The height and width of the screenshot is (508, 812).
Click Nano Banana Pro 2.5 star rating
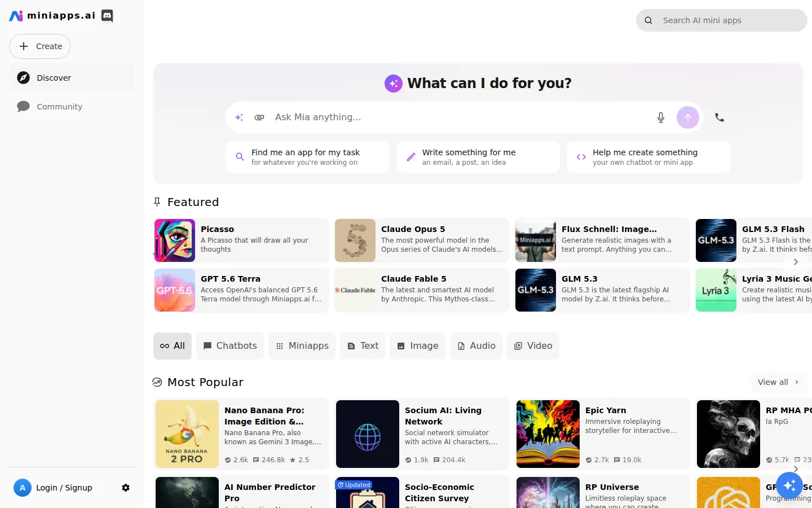tap(299, 460)
